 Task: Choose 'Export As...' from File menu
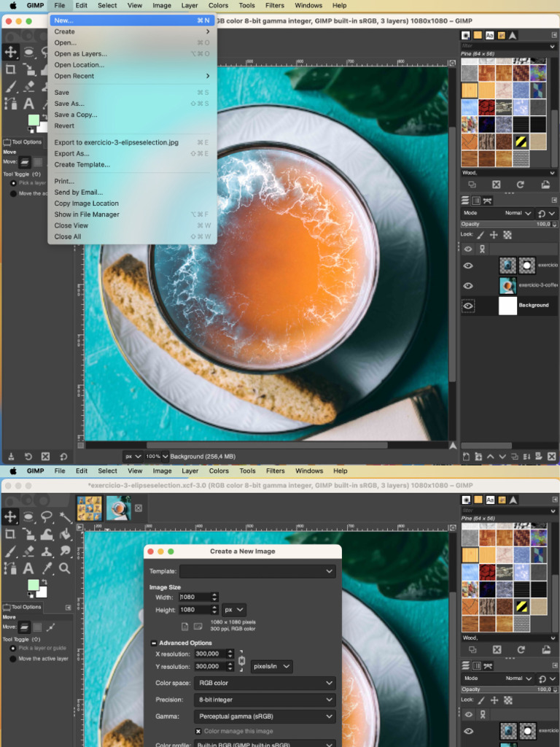(x=133, y=153)
